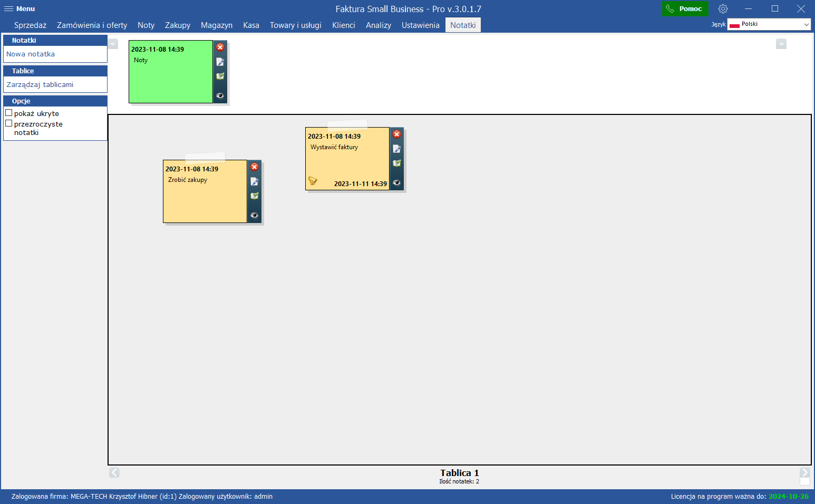815x504 pixels.
Task: Edit the Wystawić faktury note
Action: click(x=397, y=149)
